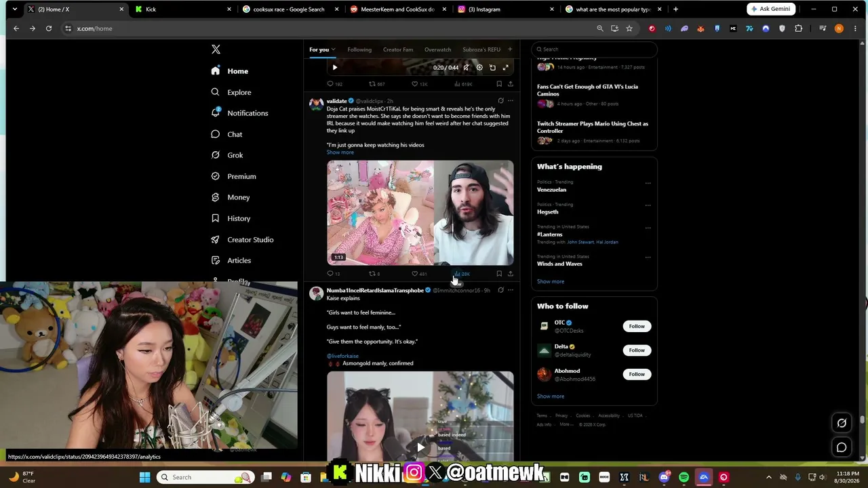Reload the page in Chrome toolbar

(49, 28)
